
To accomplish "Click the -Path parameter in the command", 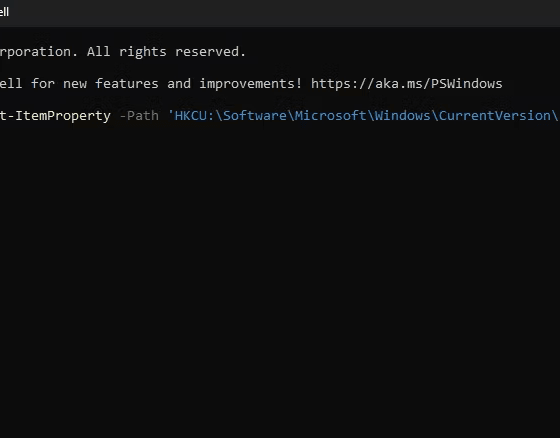I will (x=139, y=116).
